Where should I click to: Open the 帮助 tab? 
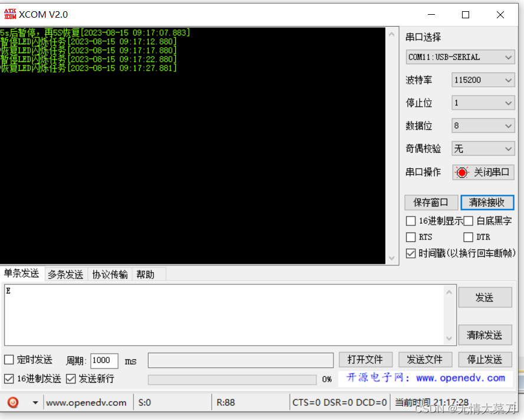point(146,274)
